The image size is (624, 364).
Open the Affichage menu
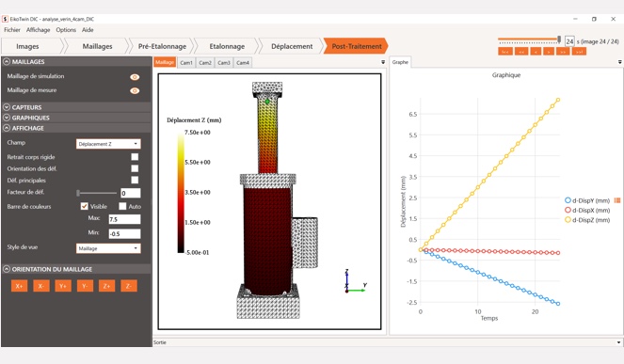39,30
